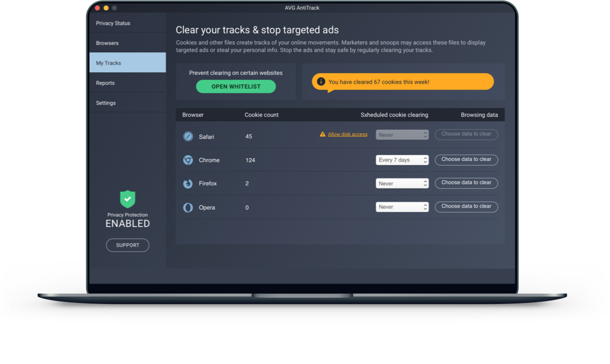
Task: Expand the Firefox cookie clearing schedule dropdown
Action: point(402,183)
